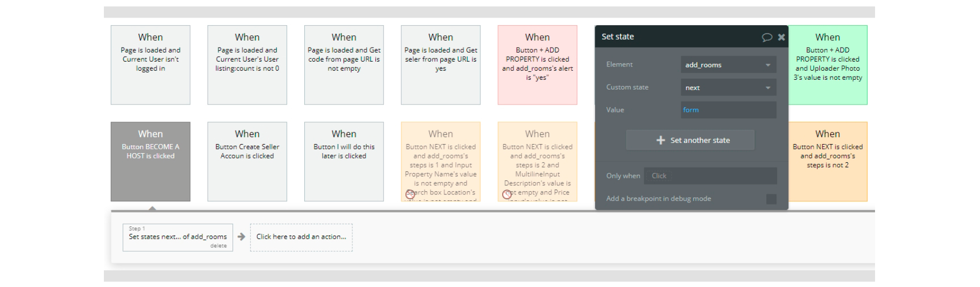This screenshot has width=980, height=287.
Task: Select the Button BECOME A HOST event
Action: point(150,162)
